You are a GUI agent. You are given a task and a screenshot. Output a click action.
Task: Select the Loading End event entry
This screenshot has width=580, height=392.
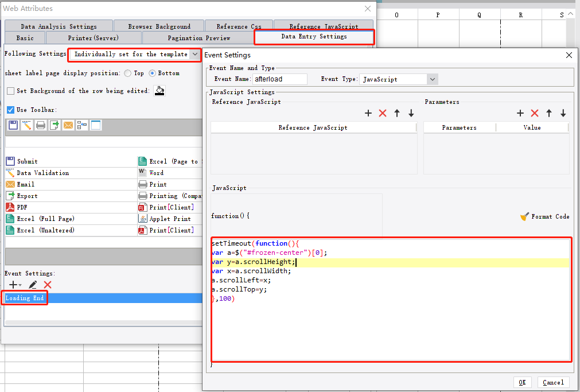coord(24,298)
